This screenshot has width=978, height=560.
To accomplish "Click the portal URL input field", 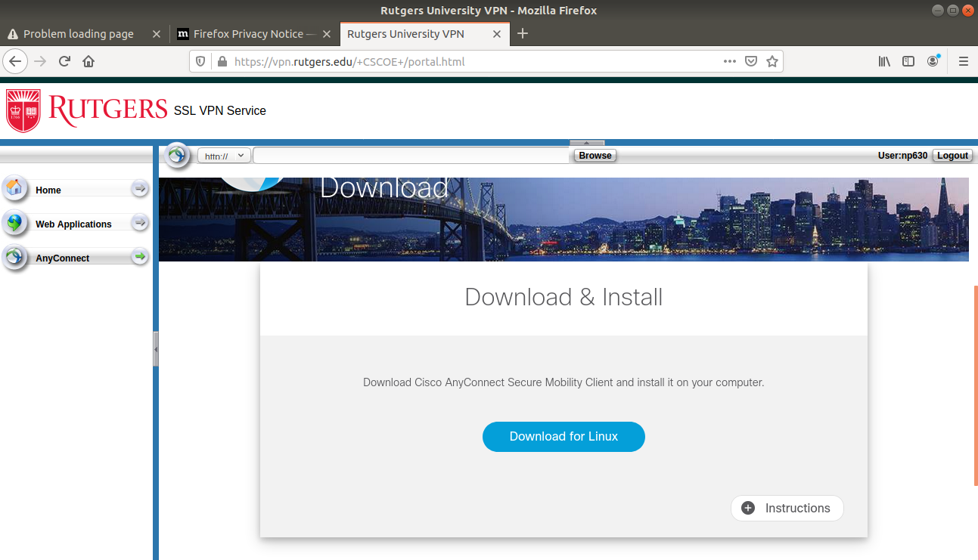I will click(411, 156).
